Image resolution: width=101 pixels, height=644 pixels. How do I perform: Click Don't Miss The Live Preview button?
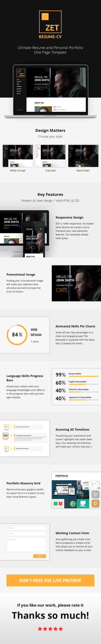click(50, 580)
